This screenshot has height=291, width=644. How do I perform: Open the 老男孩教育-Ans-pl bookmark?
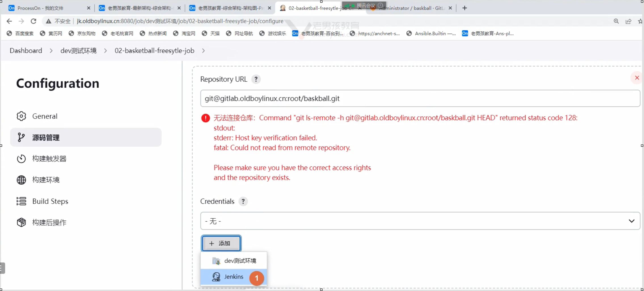tap(488, 33)
